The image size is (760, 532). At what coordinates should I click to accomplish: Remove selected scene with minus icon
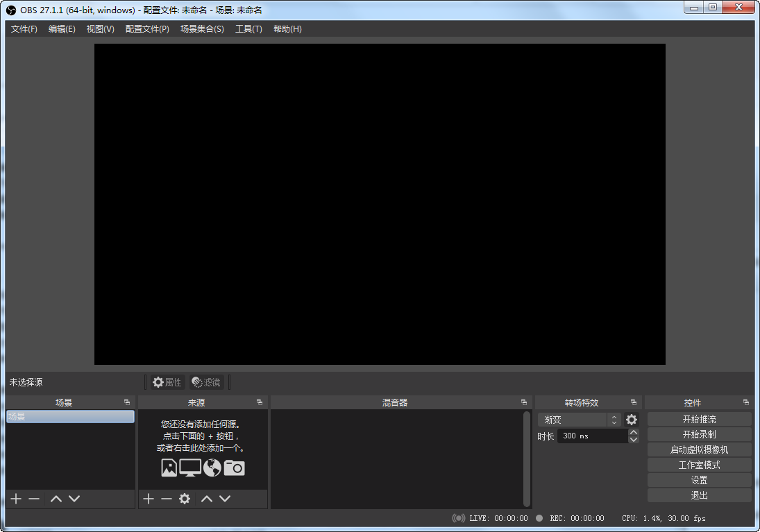(x=34, y=499)
